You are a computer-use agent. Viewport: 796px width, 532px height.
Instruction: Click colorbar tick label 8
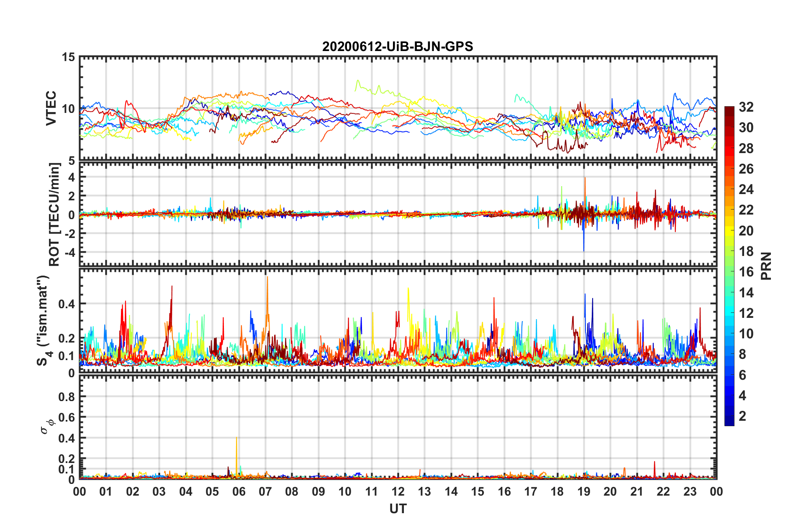(x=742, y=354)
